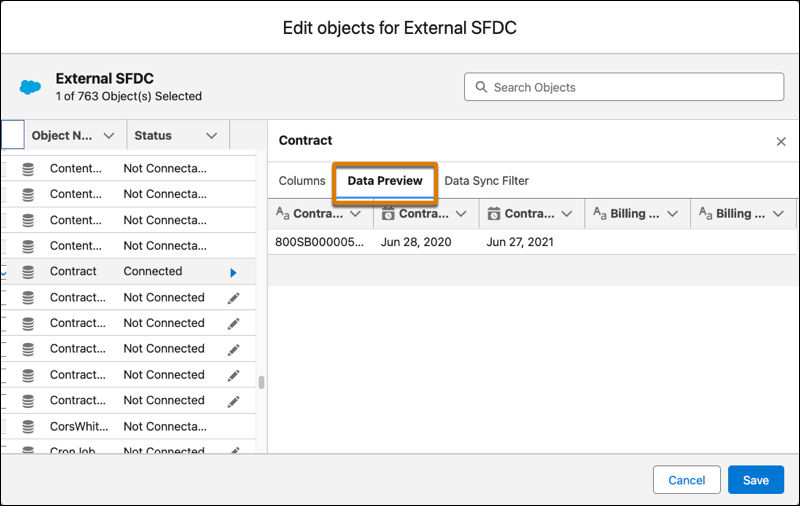Click the database icon of the CorsWhit... row
The width and height of the screenshot is (800, 506).
tap(28, 426)
